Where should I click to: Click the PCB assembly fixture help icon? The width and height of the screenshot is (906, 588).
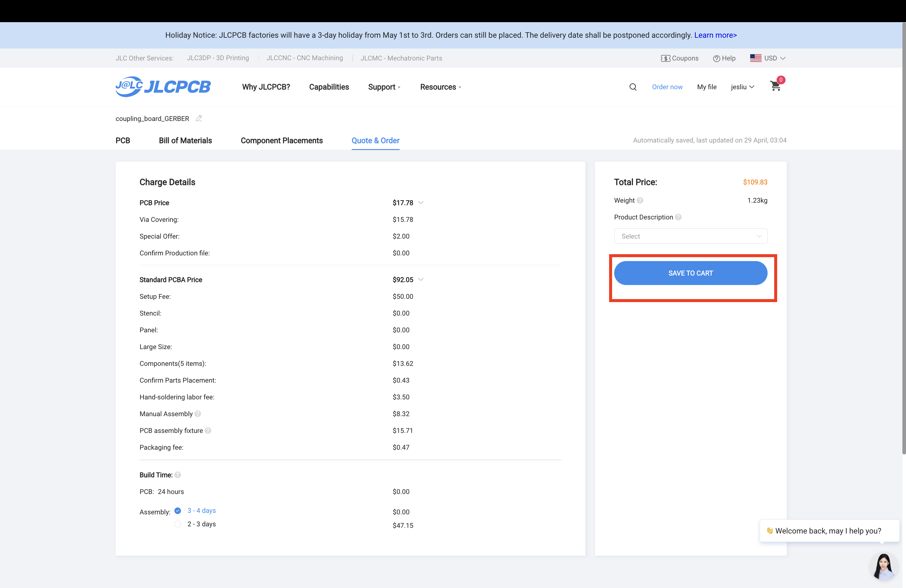coord(208,431)
